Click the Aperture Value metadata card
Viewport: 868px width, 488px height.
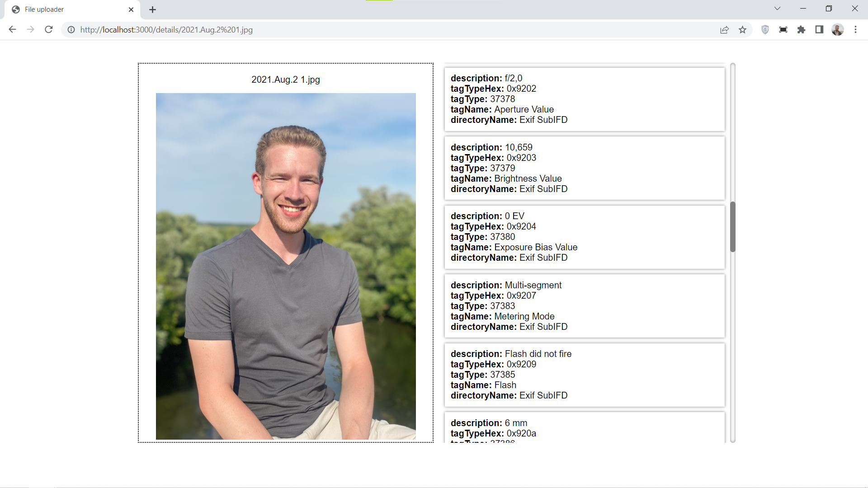coord(584,99)
